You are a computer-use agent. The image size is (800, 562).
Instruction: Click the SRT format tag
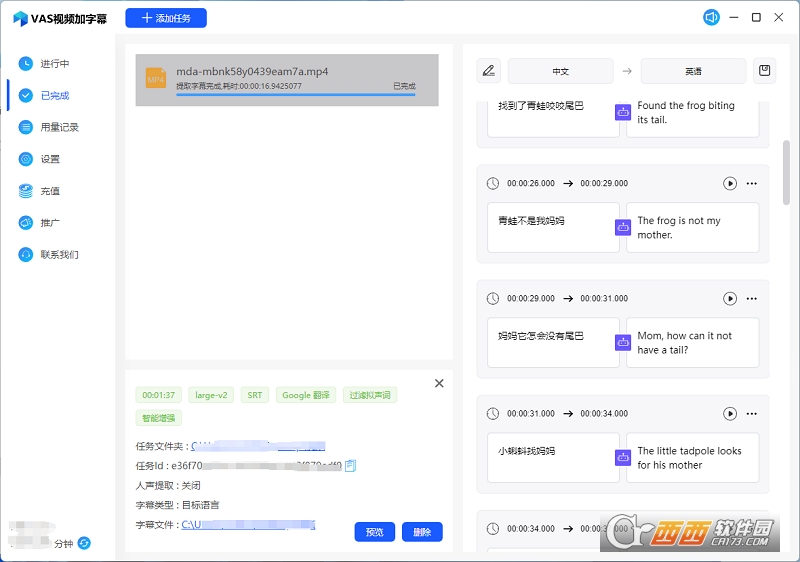[x=255, y=395]
